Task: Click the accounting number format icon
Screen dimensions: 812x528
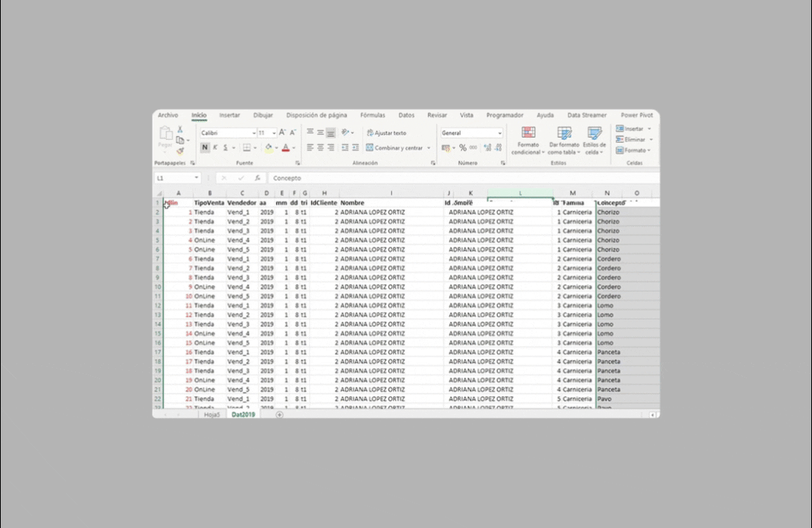Action: 445,147
